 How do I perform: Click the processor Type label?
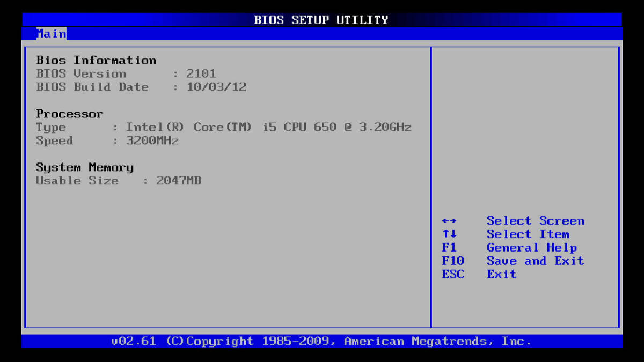point(51,127)
